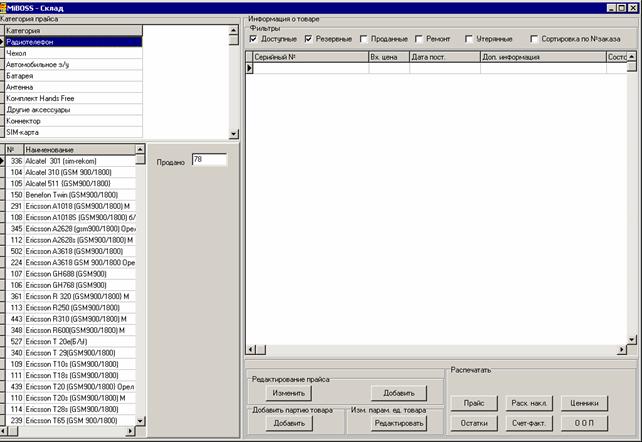Click the Доп. информация column header

[543, 57]
